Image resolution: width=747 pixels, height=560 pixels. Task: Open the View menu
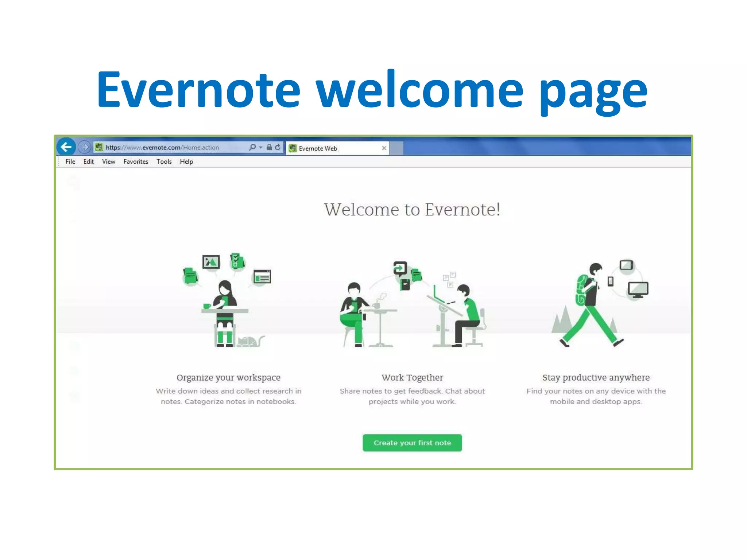[109, 162]
